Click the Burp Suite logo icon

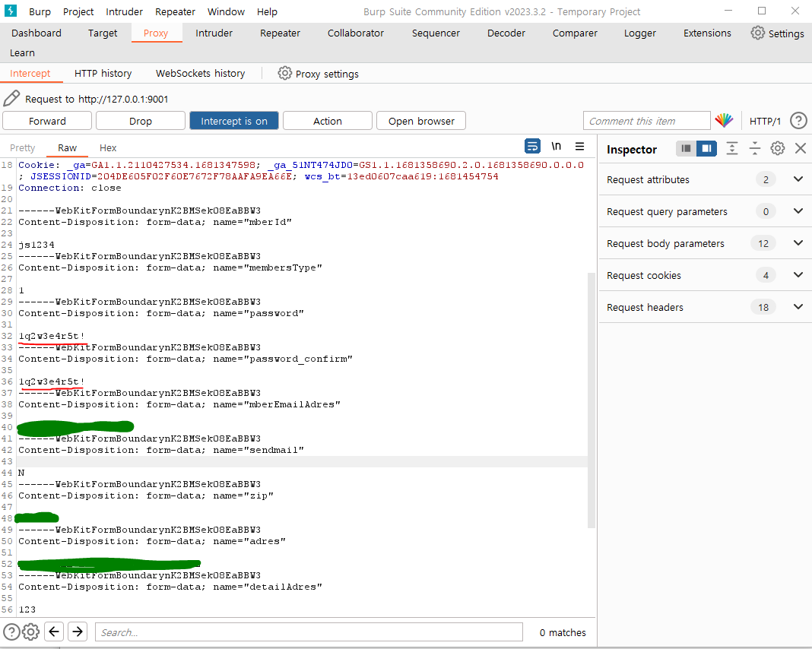point(11,11)
